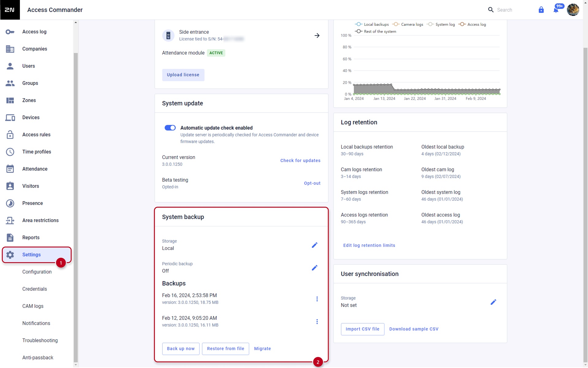This screenshot has width=588, height=368.
Task: Edit backup Storage with pencil icon
Action: pos(315,245)
